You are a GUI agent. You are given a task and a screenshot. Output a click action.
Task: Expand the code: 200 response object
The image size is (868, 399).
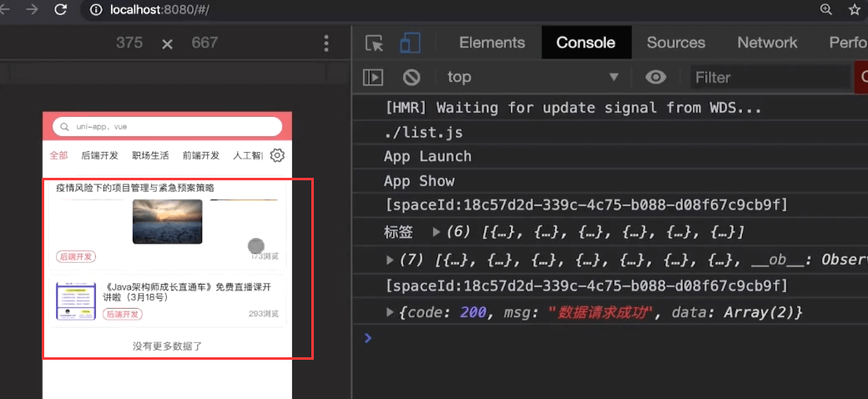tap(391, 313)
